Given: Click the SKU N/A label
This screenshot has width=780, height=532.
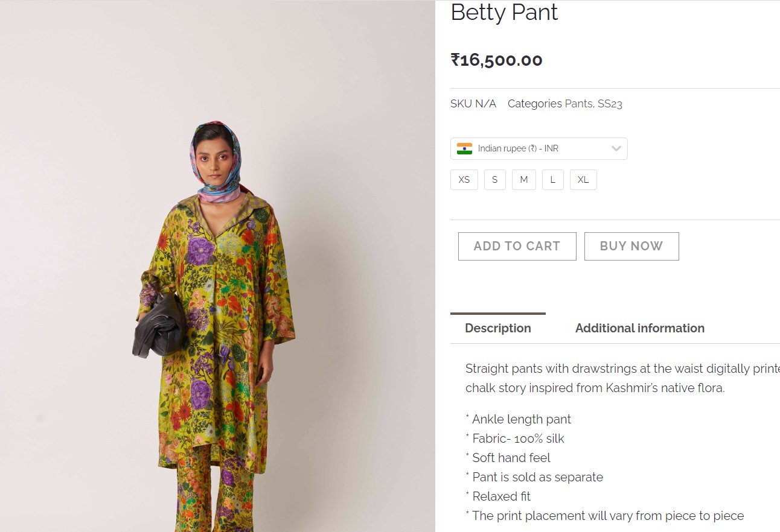Looking at the screenshot, I should click(473, 104).
